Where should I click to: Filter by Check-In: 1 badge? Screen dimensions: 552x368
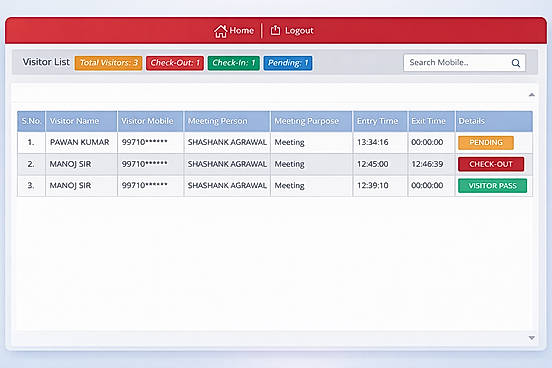[x=234, y=63]
